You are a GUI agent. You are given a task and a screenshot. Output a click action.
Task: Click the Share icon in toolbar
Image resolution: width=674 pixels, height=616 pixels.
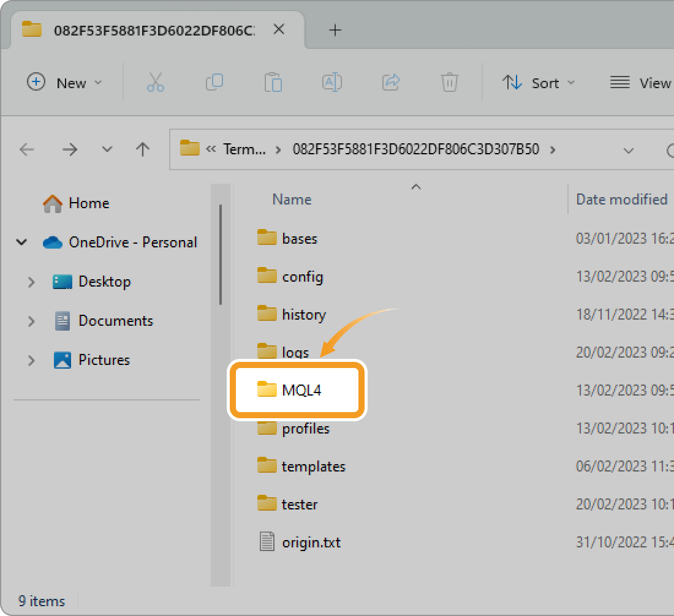click(x=390, y=83)
